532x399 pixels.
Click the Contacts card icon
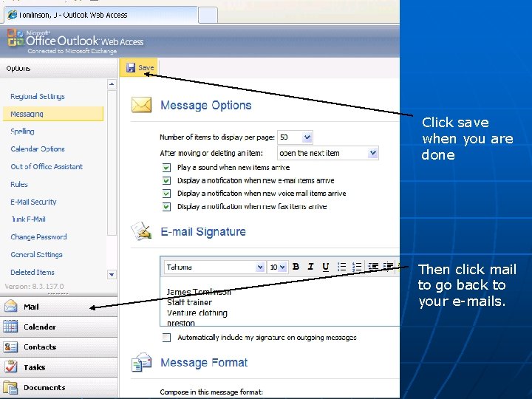click(10, 347)
